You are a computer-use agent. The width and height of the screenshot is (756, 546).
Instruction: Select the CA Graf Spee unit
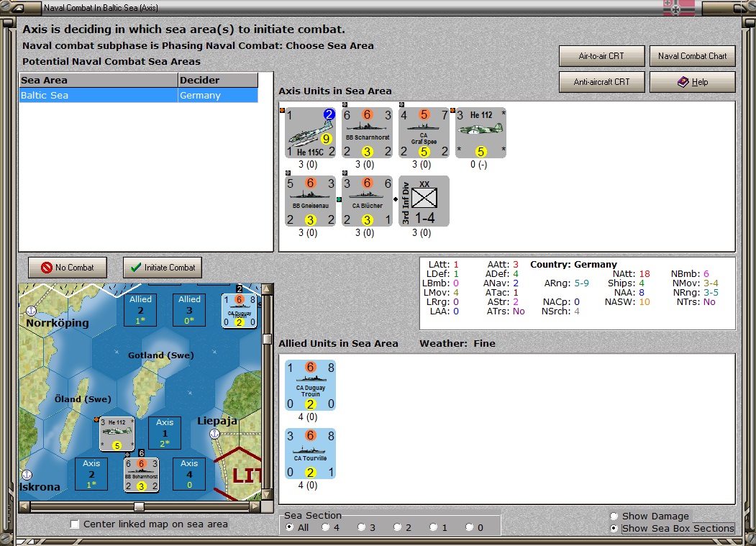point(424,132)
